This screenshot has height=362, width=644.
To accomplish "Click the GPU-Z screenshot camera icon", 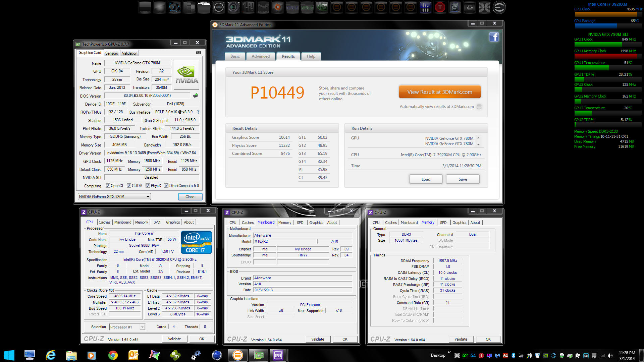I will pos(199,53).
